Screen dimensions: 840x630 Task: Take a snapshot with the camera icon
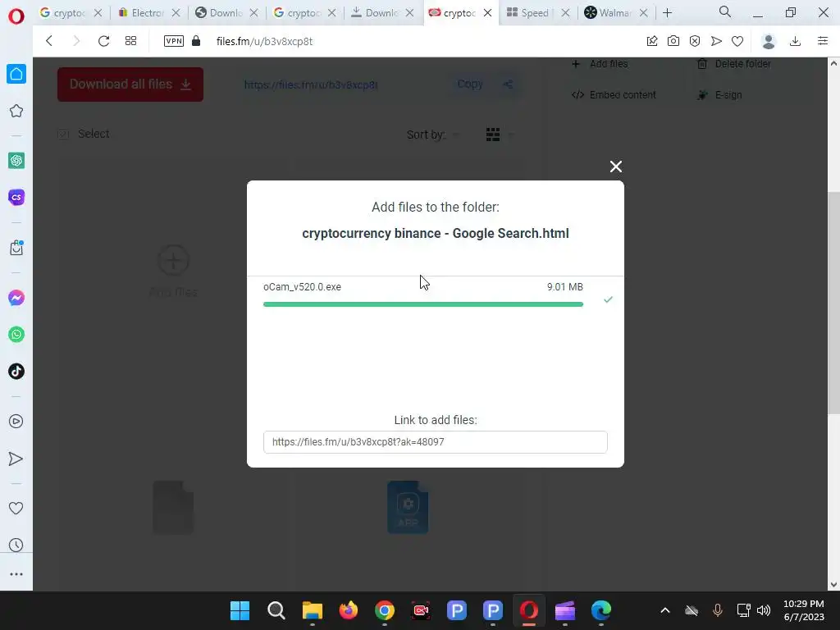673,41
